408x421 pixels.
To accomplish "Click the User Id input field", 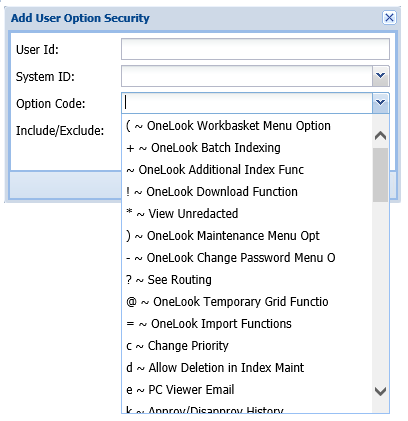I will 255,49.
